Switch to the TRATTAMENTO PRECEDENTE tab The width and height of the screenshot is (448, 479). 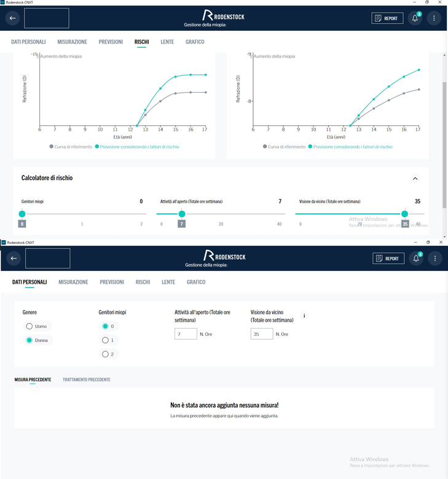click(87, 380)
